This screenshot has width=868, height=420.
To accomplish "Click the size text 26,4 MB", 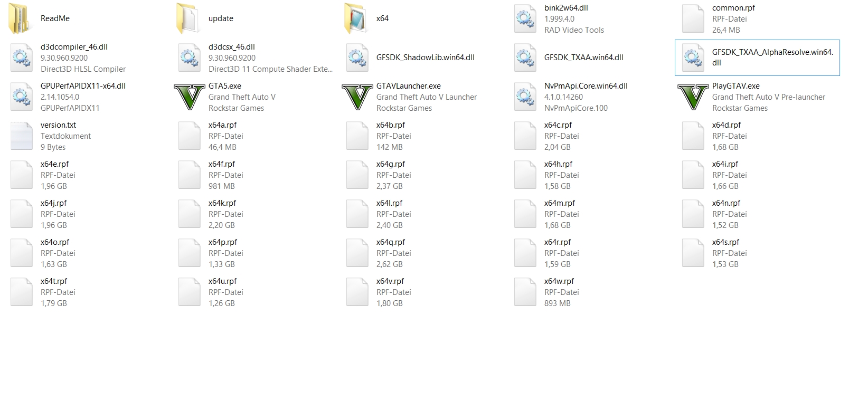I will click(726, 30).
